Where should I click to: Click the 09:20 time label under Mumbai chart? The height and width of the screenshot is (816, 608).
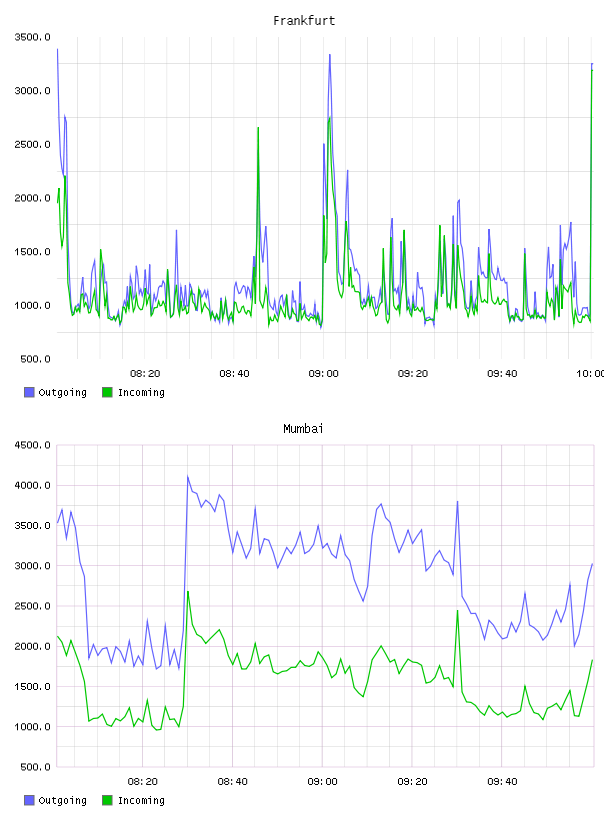click(412, 782)
